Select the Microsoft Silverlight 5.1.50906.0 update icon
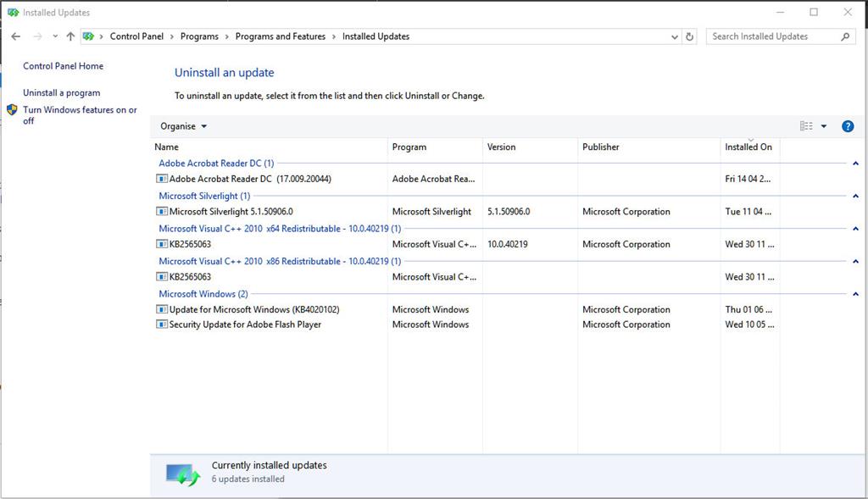 162,211
